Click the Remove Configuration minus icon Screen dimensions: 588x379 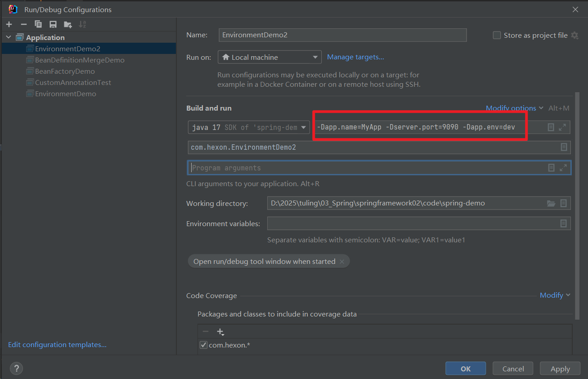(24, 24)
